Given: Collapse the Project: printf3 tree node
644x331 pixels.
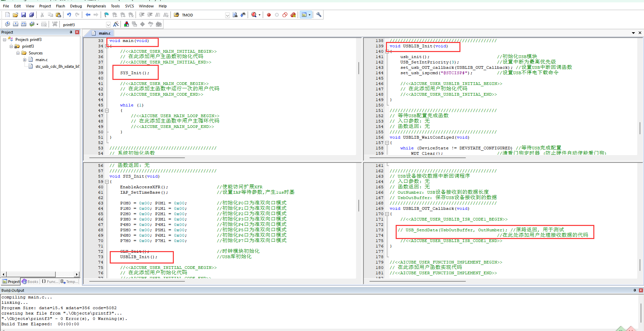Looking at the screenshot, I should (4, 40).
